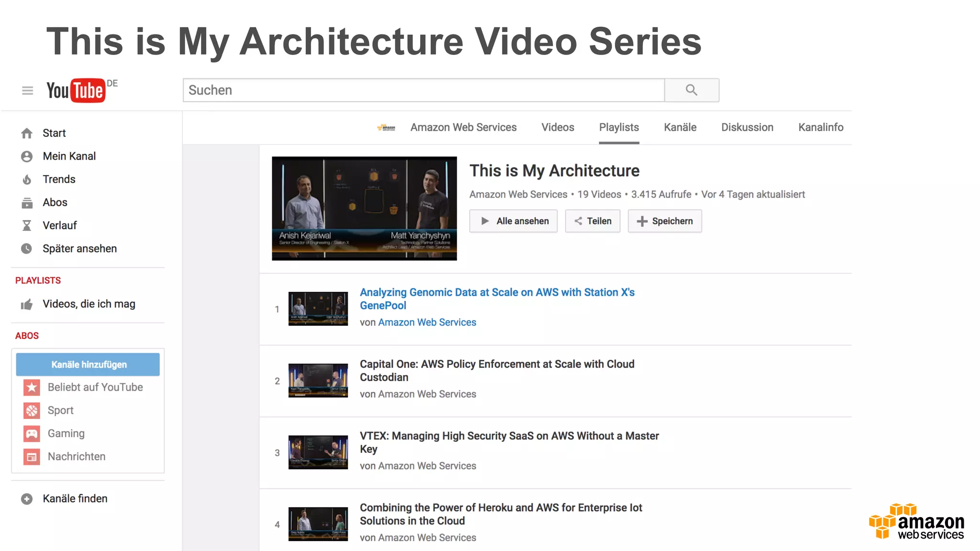This screenshot has width=980, height=551.
Task: Open Beliebt auf YouTube channel
Action: click(95, 387)
